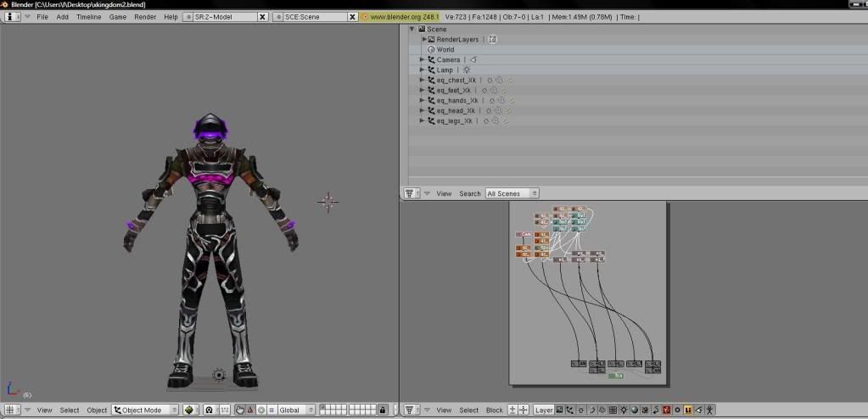Viewport: 868px width, 419px height.
Task: Click the World entry icon in outliner
Action: [431, 49]
